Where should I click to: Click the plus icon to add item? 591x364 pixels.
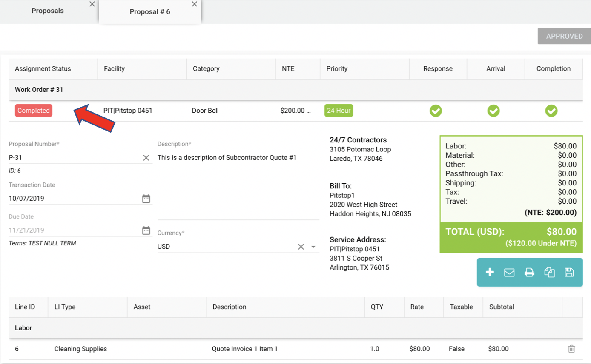[x=490, y=272]
